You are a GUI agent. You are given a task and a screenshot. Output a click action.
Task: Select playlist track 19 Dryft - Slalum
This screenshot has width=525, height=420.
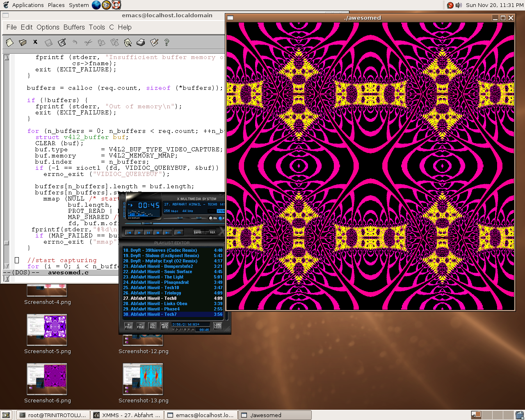(173, 256)
